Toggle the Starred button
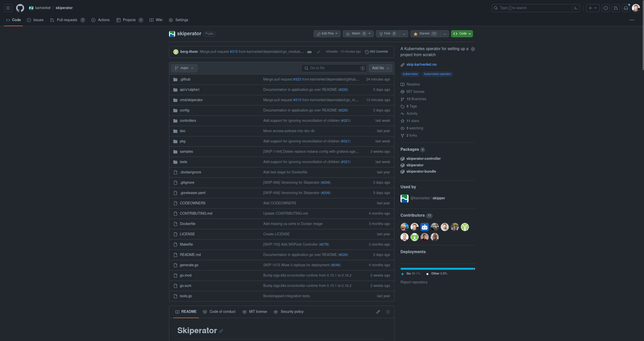The width and height of the screenshot is (644, 341). pyautogui.click(x=425, y=34)
